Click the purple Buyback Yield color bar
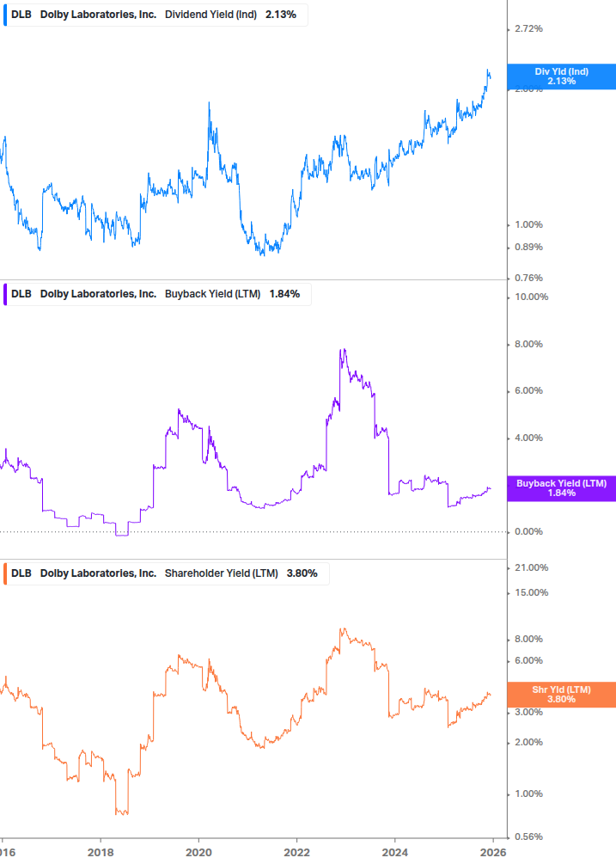The width and height of the screenshot is (616, 864). 5,294
